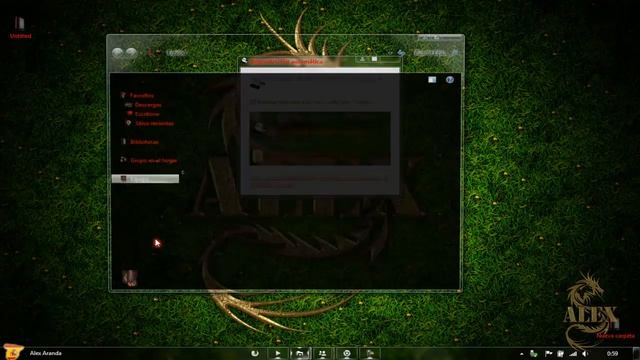The image size is (640, 360).
Task: Maximize the Reproducción automática dialog
Action: click(x=374, y=59)
